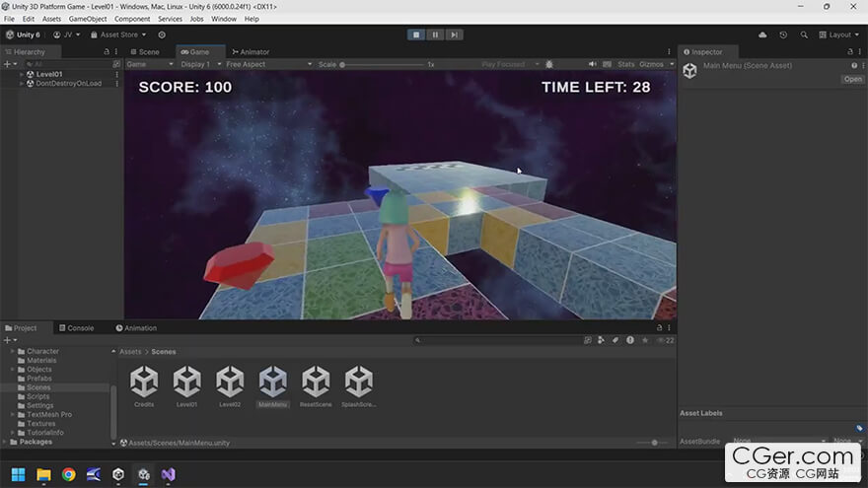Select the ResetScene scene asset
The width and height of the screenshot is (868, 488).
316,386
